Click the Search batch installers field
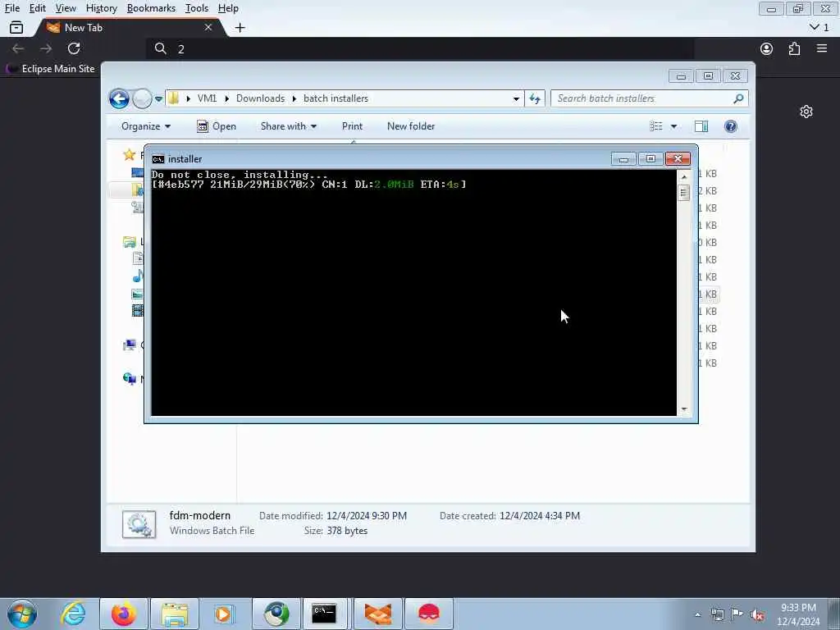This screenshot has width=840, height=630. (649, 98)
